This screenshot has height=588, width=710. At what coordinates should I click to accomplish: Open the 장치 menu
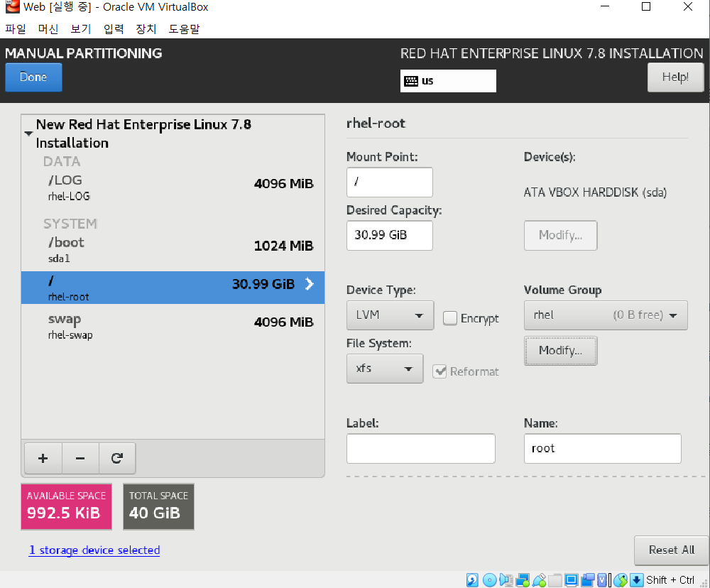coord(146,29)
